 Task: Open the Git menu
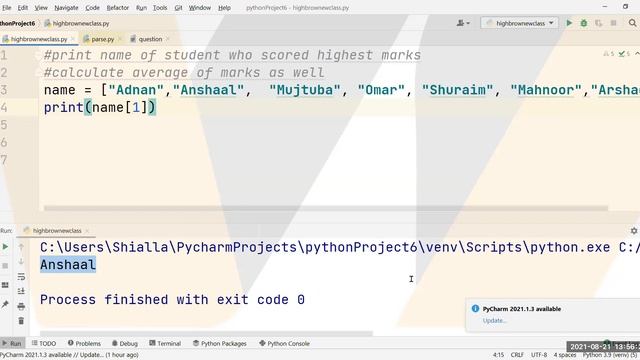178,7
